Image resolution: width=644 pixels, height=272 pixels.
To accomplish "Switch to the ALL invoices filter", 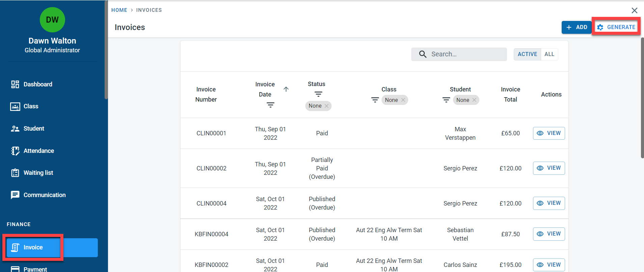I will click(x=549, y=54).
